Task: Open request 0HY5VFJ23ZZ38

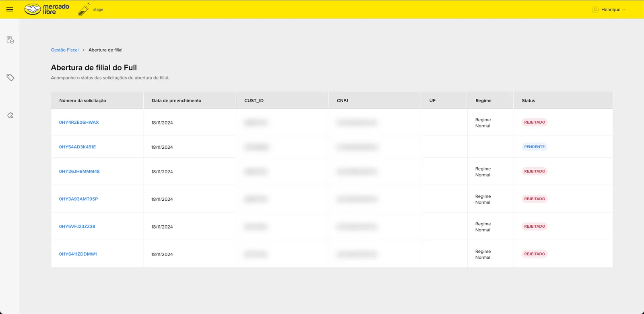Action: coord(77,227)
